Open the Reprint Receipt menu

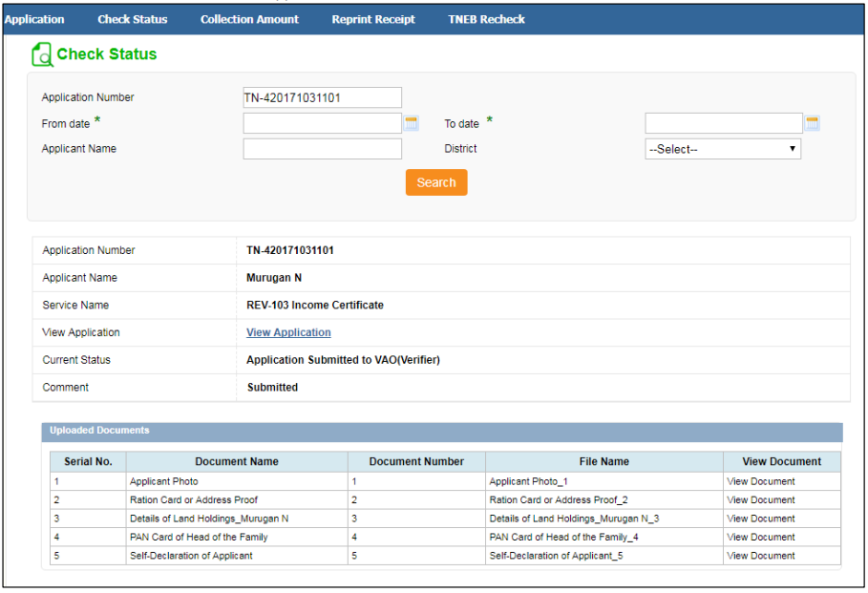tap(373, 19)
